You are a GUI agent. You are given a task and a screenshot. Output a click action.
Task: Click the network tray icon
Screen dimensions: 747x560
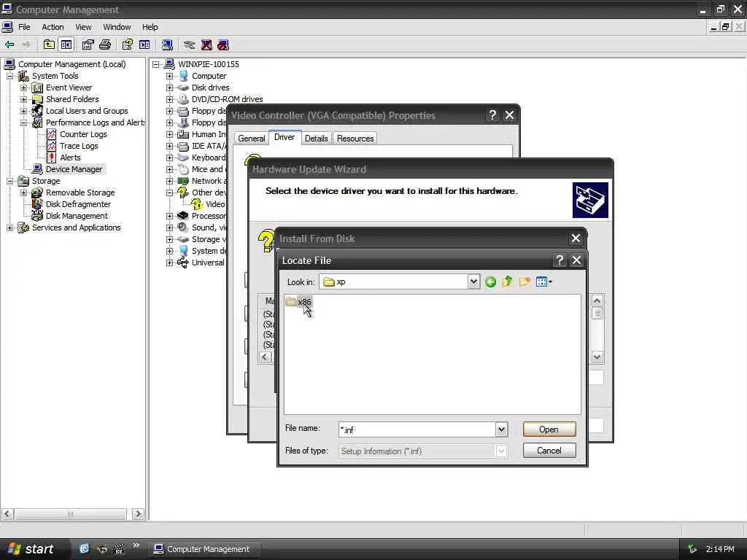692,549
